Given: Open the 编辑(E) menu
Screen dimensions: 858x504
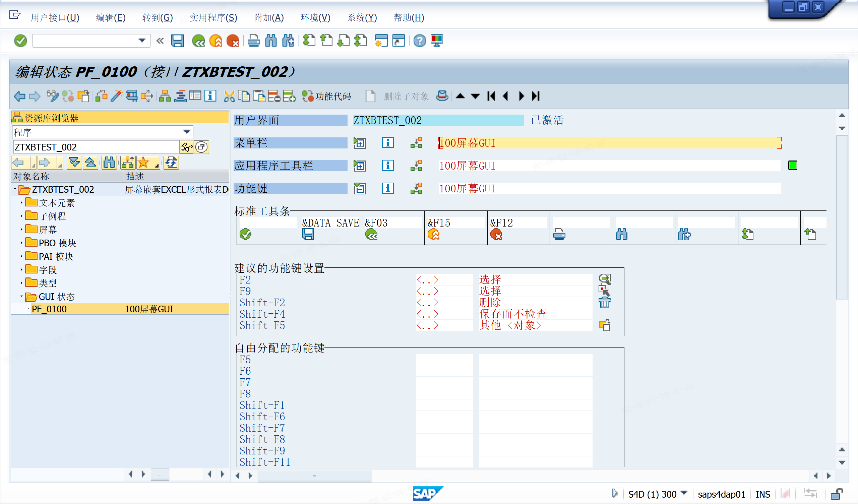Looking at the screenshot, I should pyautogui.click(x=111, y=18).
